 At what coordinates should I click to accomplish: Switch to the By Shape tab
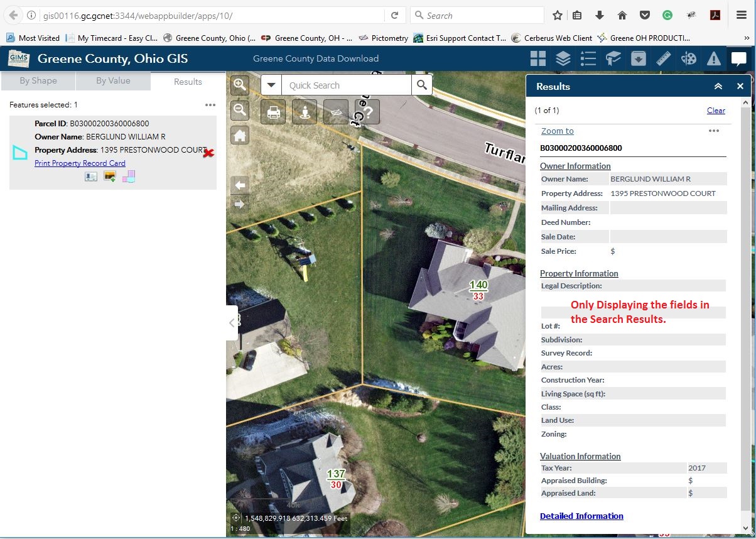38,81
